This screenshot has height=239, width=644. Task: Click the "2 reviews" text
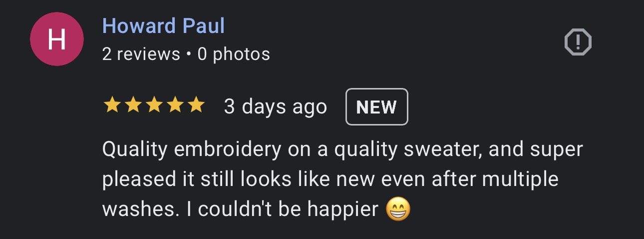tap(141, 54)
